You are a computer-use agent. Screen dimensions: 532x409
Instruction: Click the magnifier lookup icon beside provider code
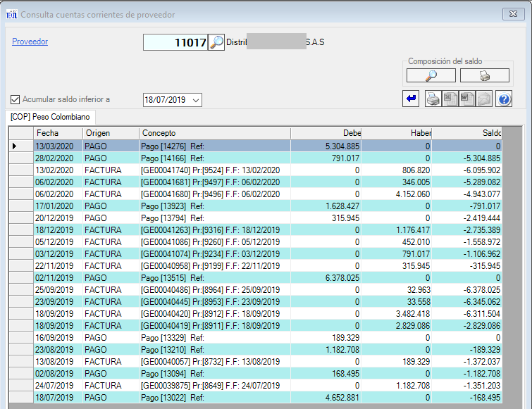point(216,42)
